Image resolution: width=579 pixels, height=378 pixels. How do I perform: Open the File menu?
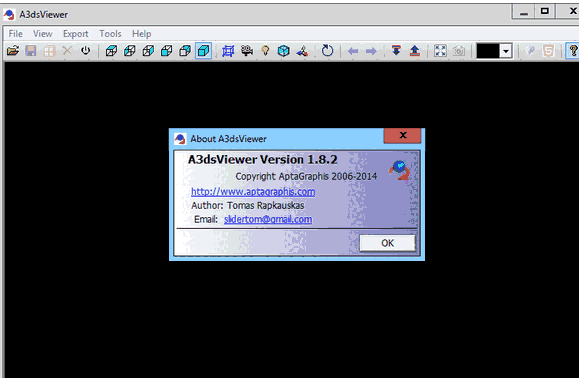[x=16, y=34]
